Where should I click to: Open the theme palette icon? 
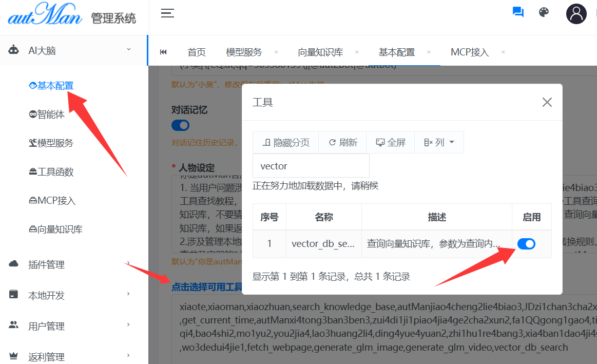coord(544,12)
